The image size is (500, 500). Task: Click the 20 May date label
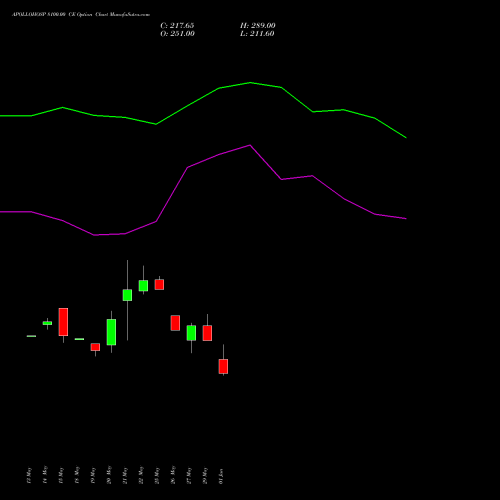click(x=109, y=475)
